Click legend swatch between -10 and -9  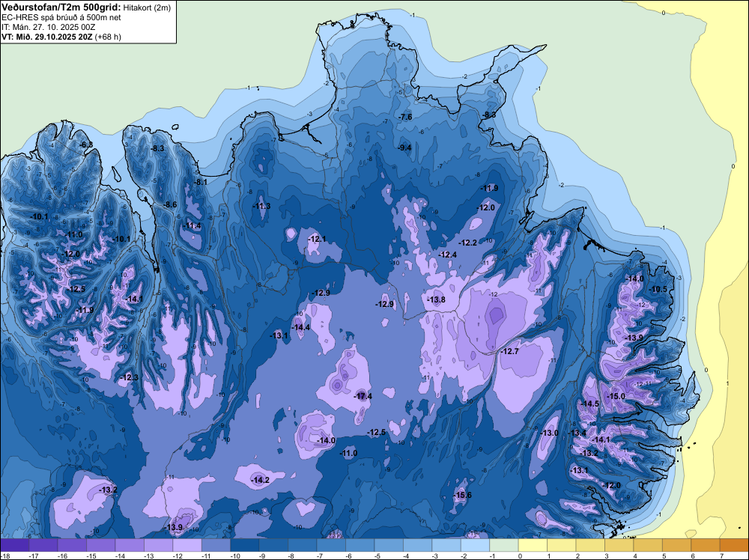pos(245,545)
